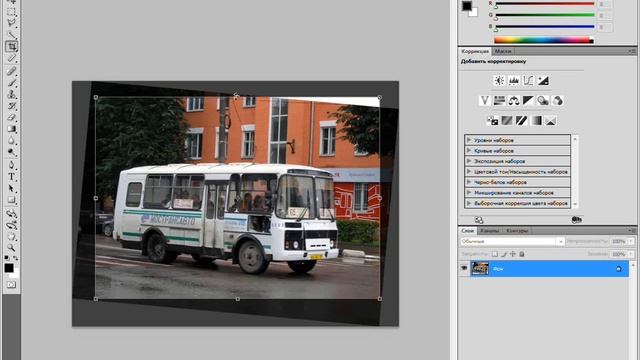The image size is (640, 360).
Task: Add a Brightness/Contrast adjustment
Action: tap(499, 80)
